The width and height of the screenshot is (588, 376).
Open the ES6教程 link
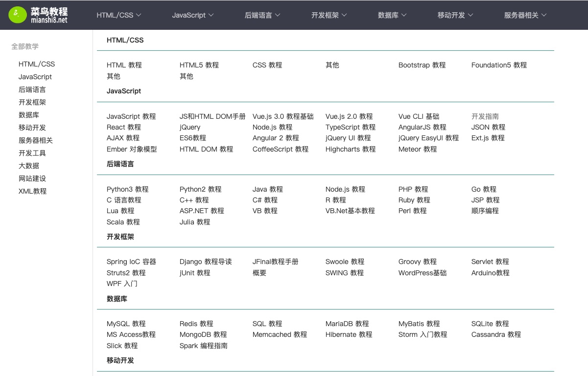coord(193,138)
